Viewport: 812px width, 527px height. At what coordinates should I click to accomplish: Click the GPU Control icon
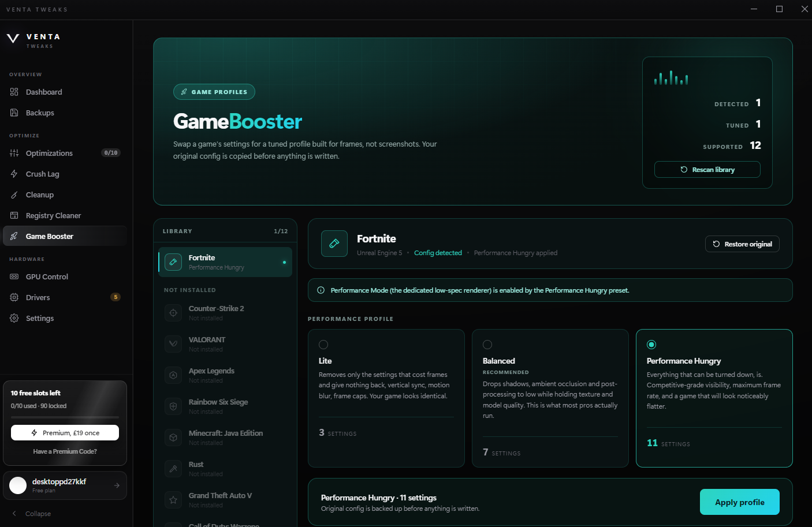pyautogui.click(x=14, y=276)
